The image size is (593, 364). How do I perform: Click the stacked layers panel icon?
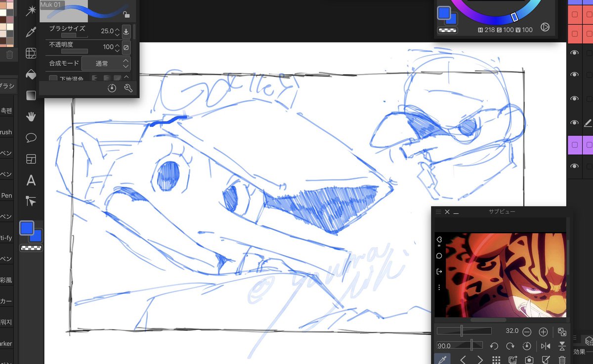(589, 340)
